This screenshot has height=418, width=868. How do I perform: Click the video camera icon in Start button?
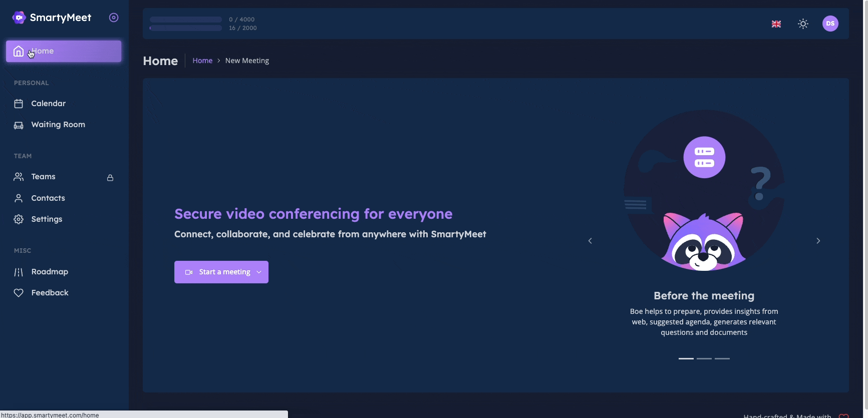coord(189,272)
